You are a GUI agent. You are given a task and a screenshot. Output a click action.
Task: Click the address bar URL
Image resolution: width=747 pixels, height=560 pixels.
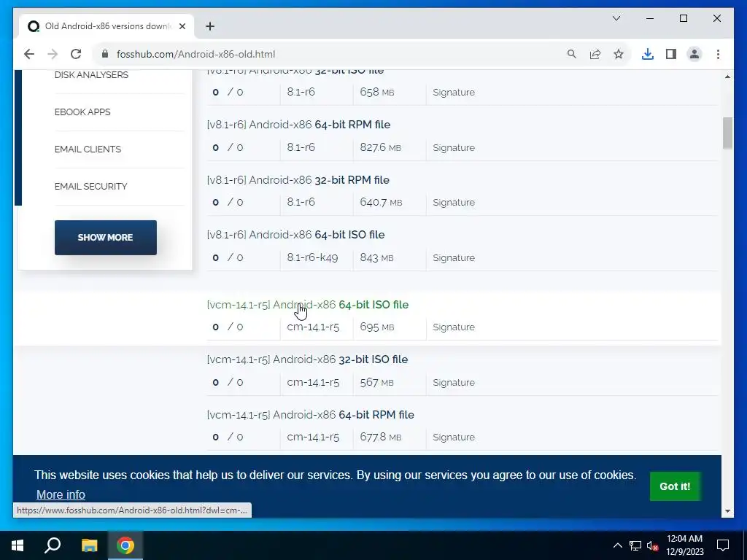coord(196,54)
